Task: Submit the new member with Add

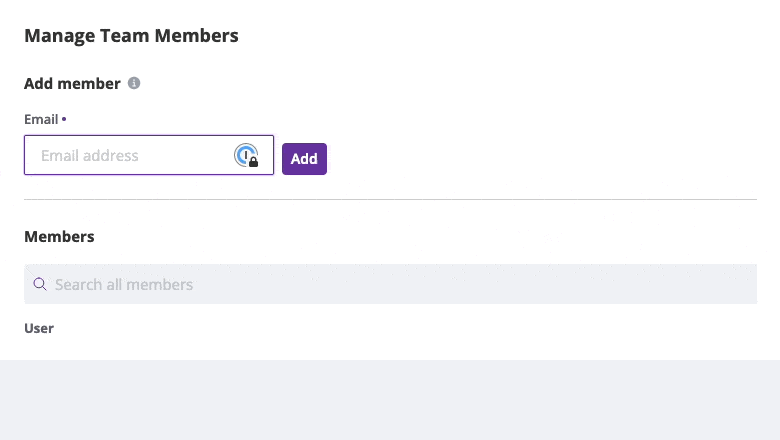Action: pos(304,159)
